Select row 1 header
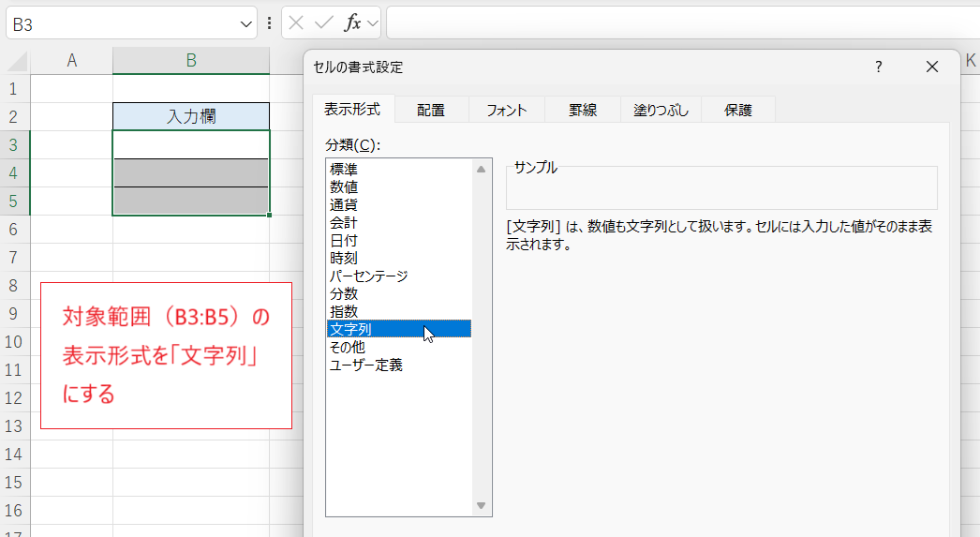 pyautogui.click(x=14, y=89)
